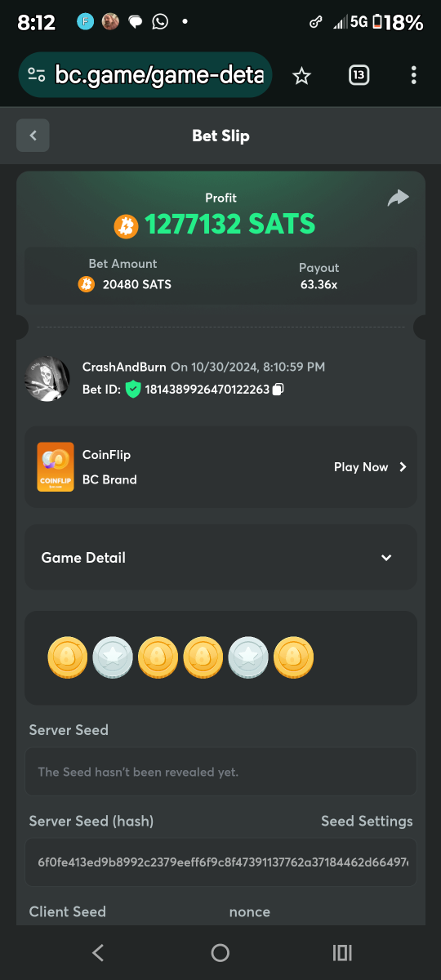Open Android recent apps button

click(x=342, y=952)
